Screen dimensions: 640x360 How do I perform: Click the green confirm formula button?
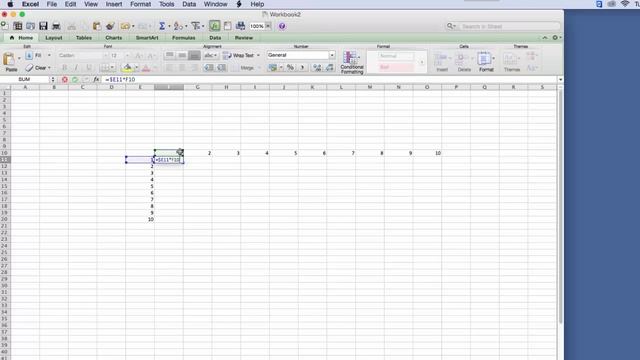pyautogui.click(x=75, y=80)
